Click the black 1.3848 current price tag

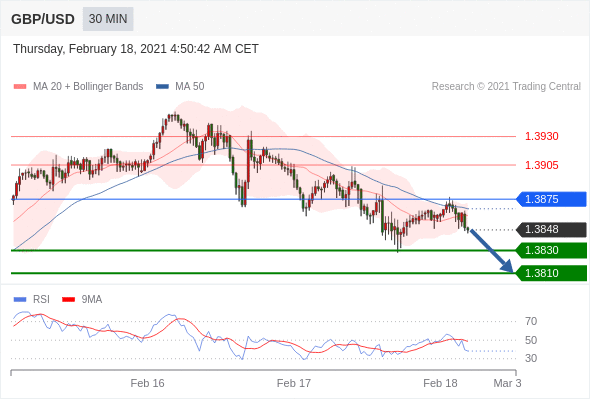tap(551, 230)
